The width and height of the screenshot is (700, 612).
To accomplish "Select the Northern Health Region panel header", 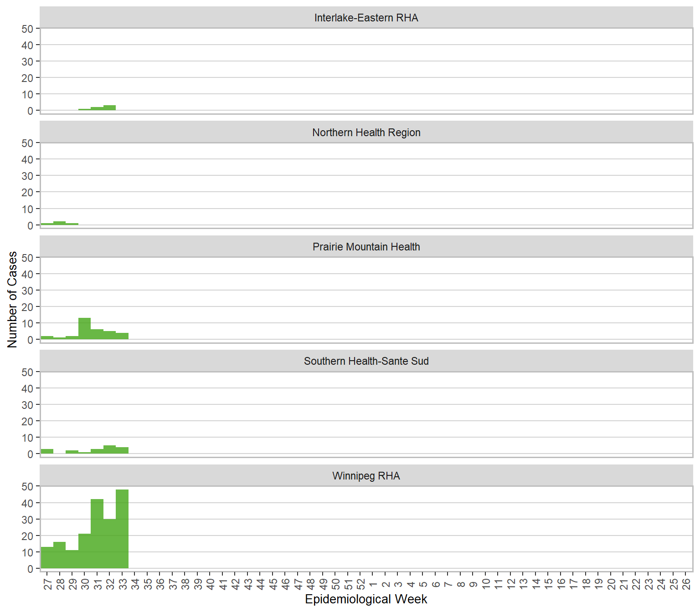I will 366,133.
